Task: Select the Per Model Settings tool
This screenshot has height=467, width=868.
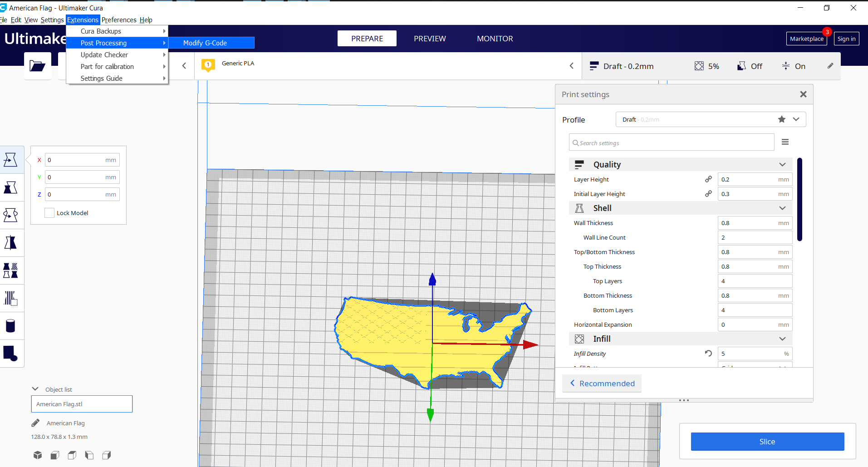Action: tap(10, 270)
